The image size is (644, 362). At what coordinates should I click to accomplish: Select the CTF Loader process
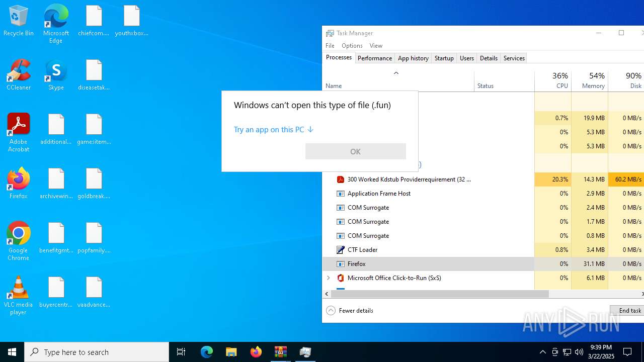click(x=483, y=250)
